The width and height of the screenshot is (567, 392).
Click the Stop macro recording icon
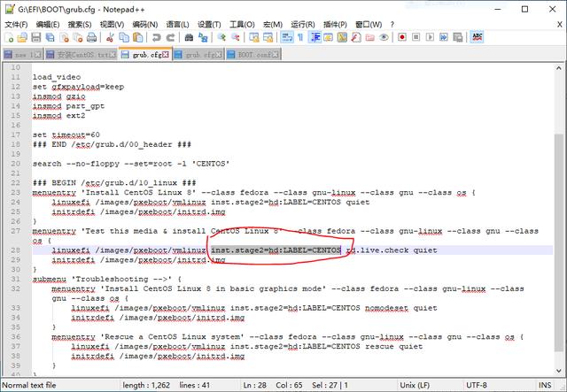[x=416, y=37]
